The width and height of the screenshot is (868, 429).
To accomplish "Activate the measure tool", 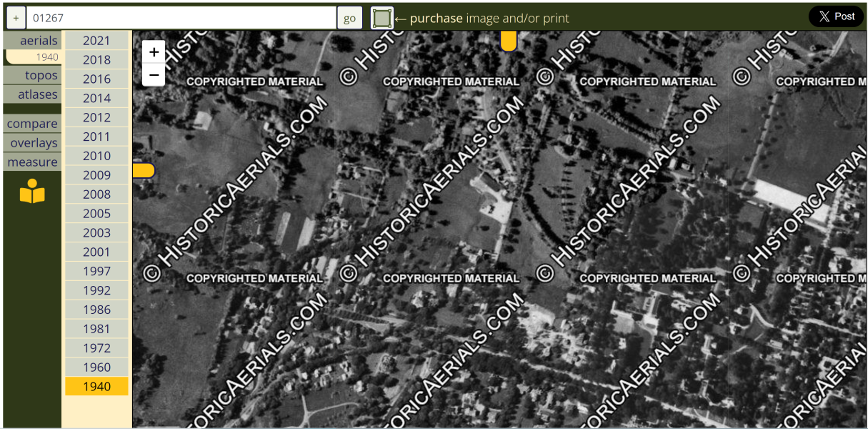I will click(31, 162).
